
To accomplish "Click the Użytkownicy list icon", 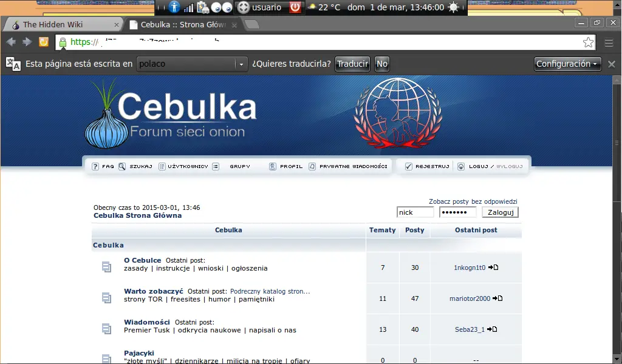I will pos(162,166).
